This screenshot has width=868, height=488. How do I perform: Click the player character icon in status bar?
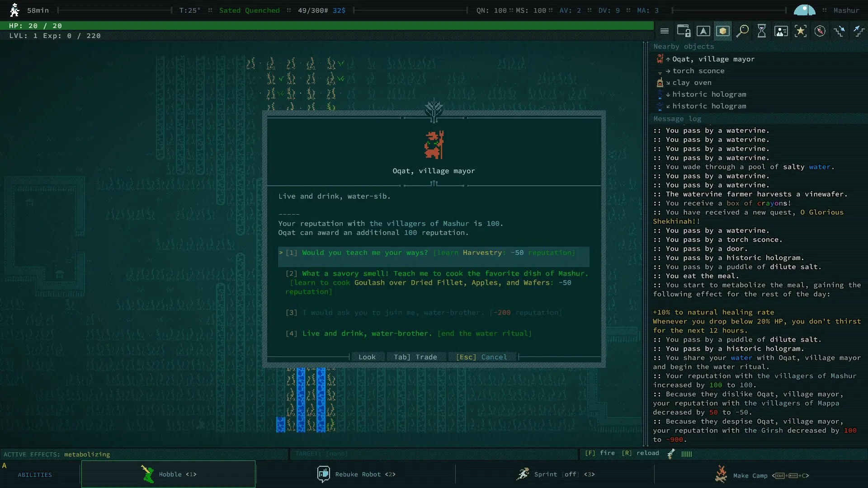click(14, 10)
